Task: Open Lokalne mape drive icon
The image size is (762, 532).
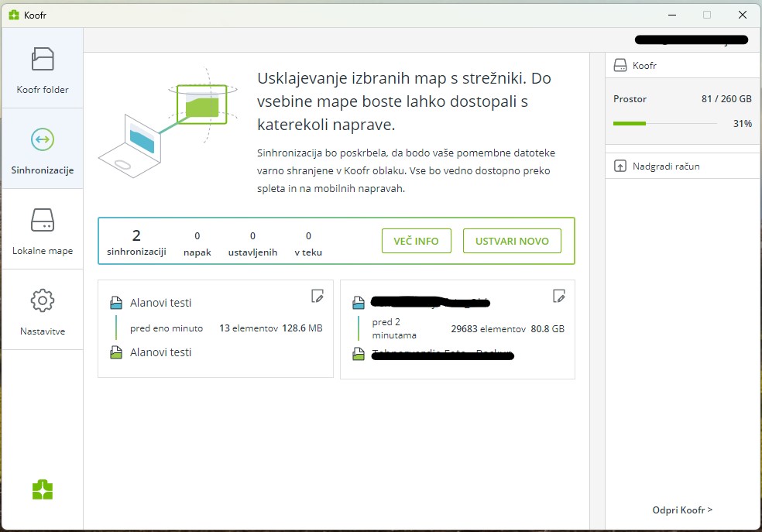Action: click(43, 220)
